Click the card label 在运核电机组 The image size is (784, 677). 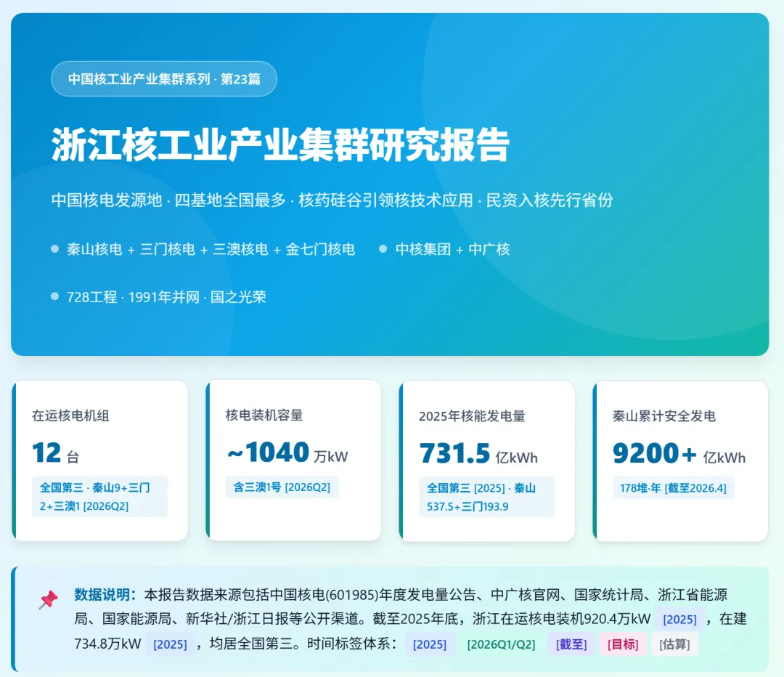70,415
